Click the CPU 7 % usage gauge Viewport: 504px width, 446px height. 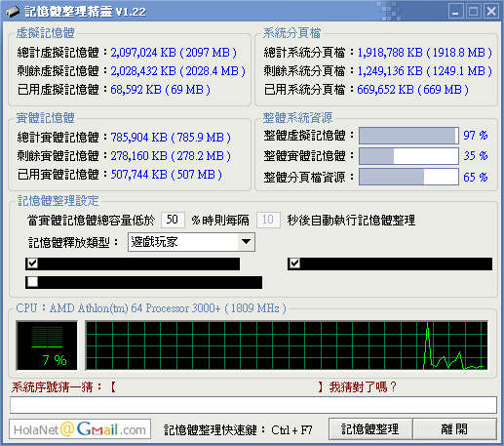click(x=47, y=345)
